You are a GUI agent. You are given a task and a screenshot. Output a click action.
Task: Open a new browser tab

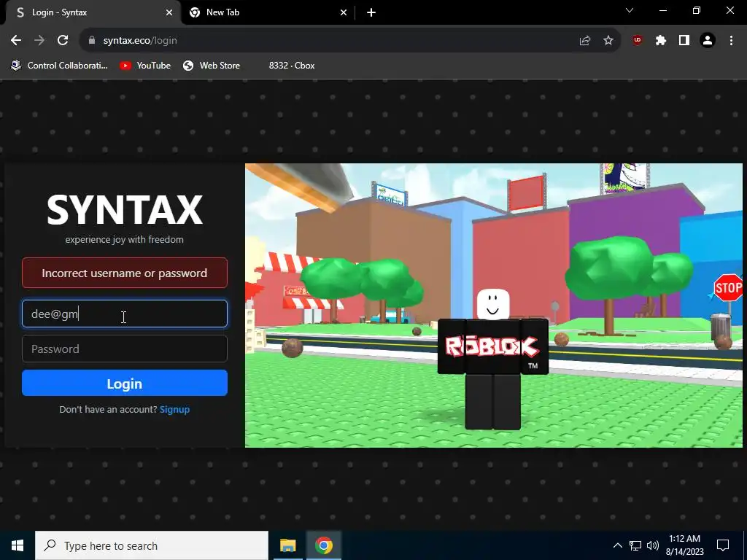click(371, 12)
